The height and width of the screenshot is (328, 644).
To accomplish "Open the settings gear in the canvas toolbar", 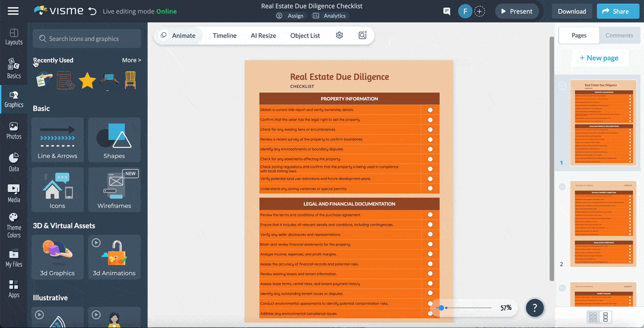I will [339, 35].
